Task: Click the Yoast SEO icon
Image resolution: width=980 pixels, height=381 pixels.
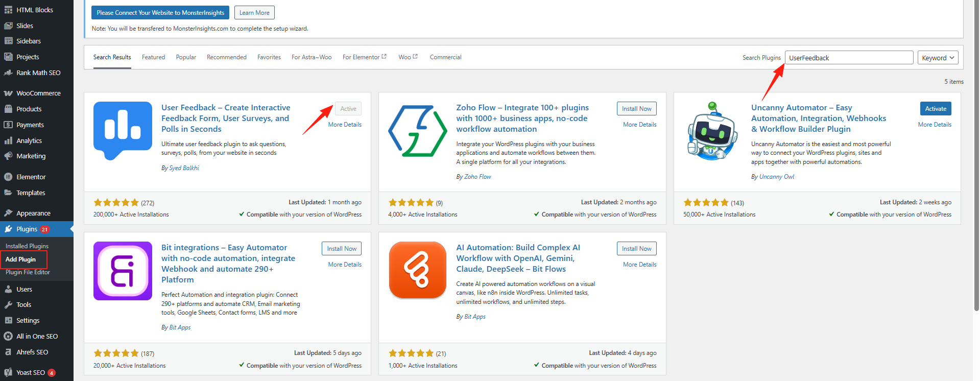Action: click(x=8, y=372)
